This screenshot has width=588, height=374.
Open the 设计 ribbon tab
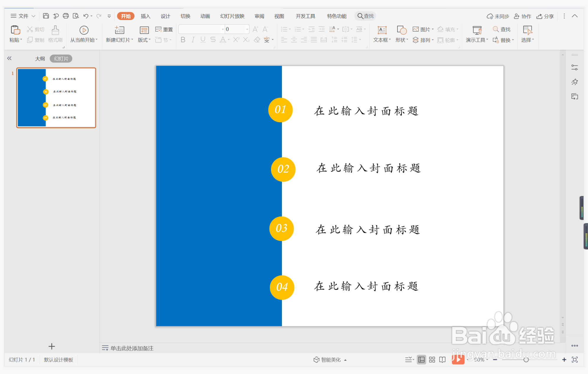click(x=165, y=16)
